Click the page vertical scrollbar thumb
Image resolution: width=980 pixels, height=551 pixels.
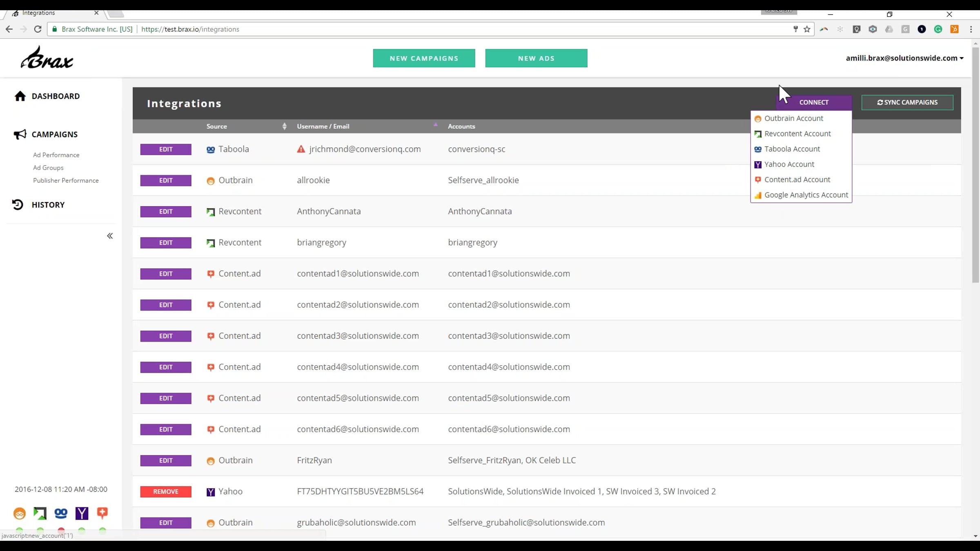976,164
